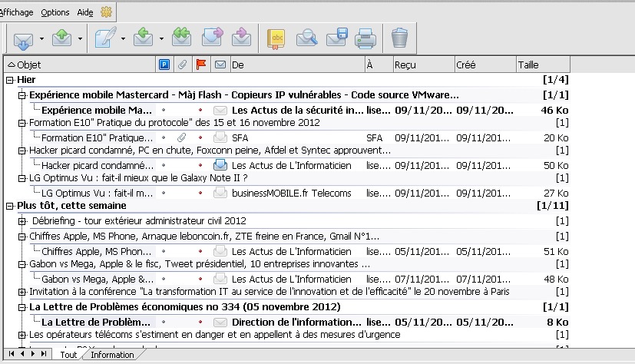Click the send mail green-arrow icon
Screen dimensions: 635x364
[63, 38]
